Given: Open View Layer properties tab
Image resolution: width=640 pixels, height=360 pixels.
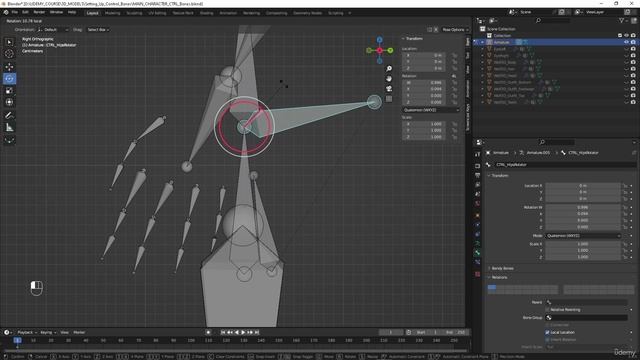Looking at the screenshot, I should (478, 185).
